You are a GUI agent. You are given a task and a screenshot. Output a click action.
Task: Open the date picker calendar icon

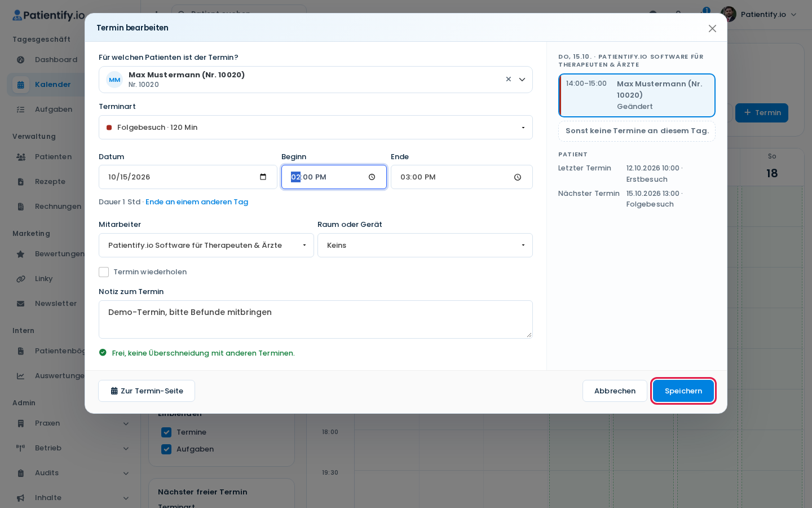263,177
